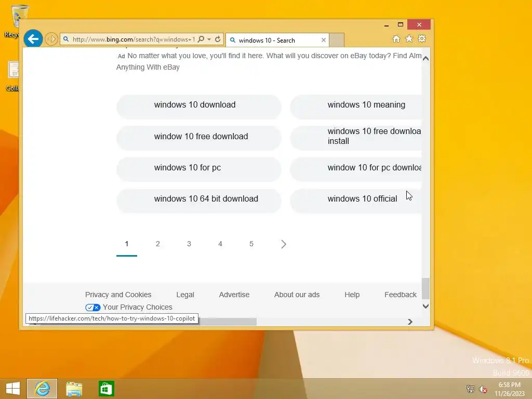
Task: Refresh the page
Action: click(x=218, y=39)
